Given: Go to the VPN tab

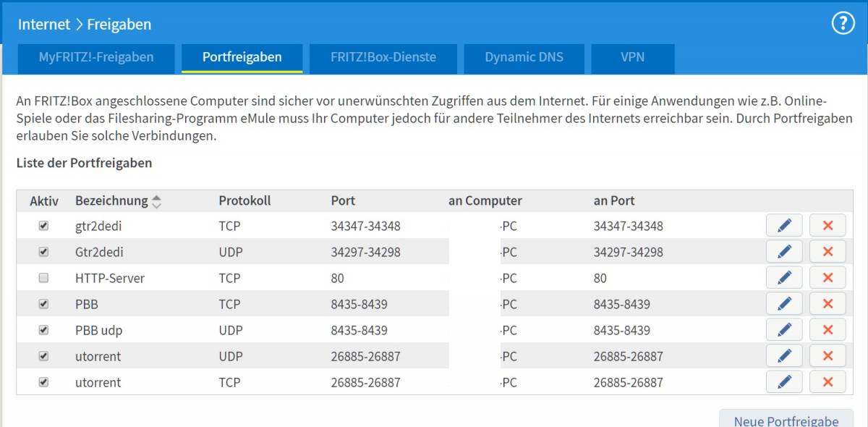Looking at the screenshot, I should [632, 58].
